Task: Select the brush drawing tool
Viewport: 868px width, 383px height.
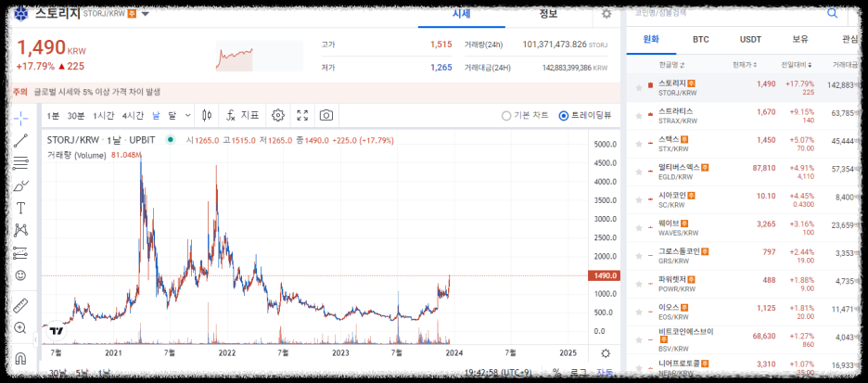Action: pos(20,185)
